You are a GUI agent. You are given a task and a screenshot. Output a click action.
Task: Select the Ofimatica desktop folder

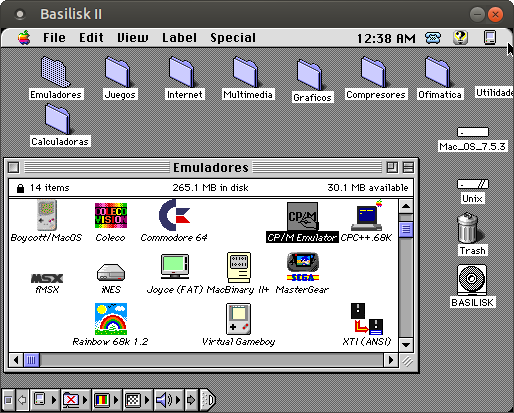[x=439, y=72]
